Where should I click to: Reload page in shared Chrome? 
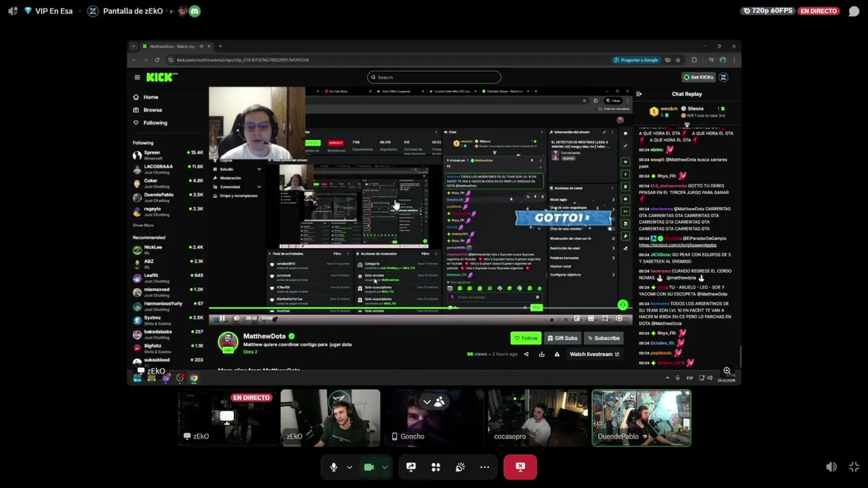[x=157, y=60]
